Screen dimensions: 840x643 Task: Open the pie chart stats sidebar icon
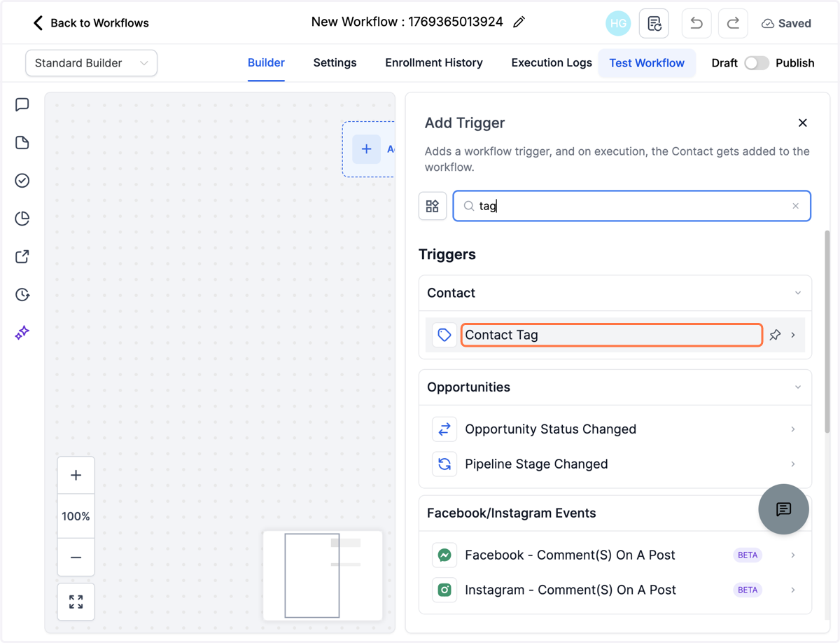click(x=22, y=219)
